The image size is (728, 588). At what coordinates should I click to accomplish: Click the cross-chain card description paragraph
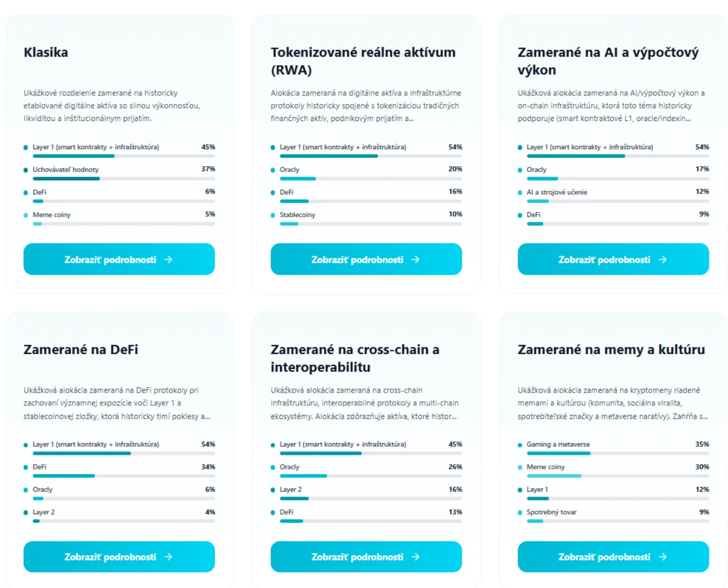pos(365,403)
